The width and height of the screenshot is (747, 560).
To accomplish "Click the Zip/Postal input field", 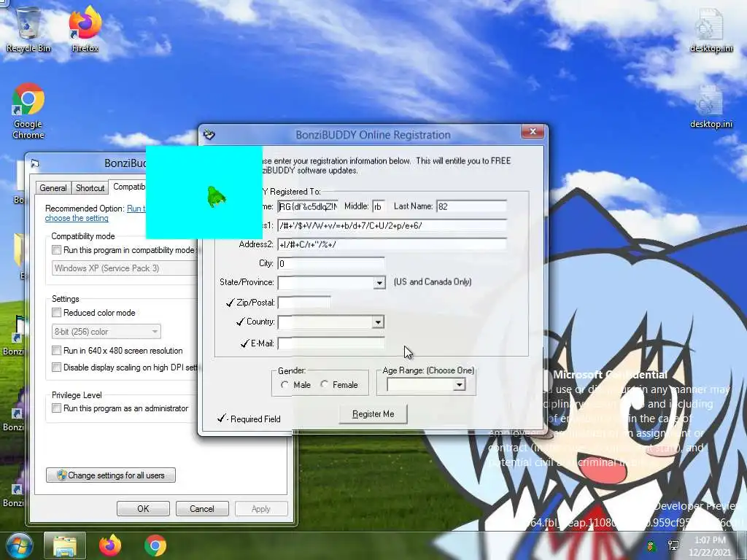I will 304,303.
